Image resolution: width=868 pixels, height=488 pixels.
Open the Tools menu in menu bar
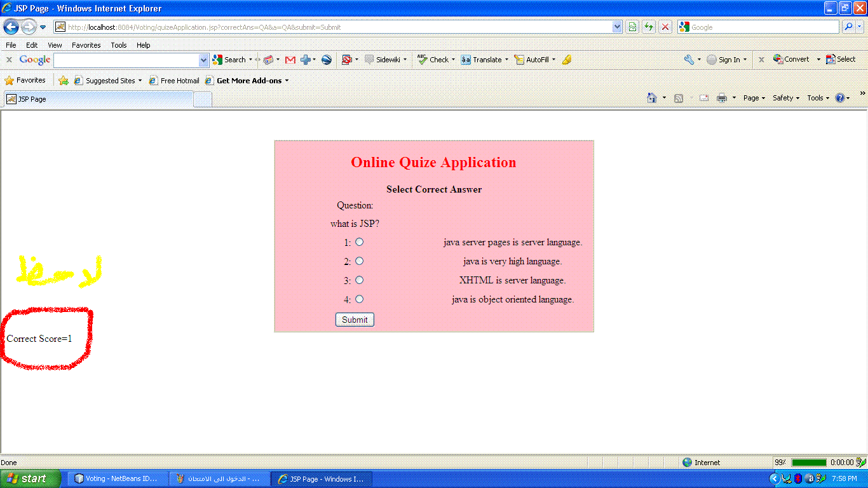coord(119,45)
